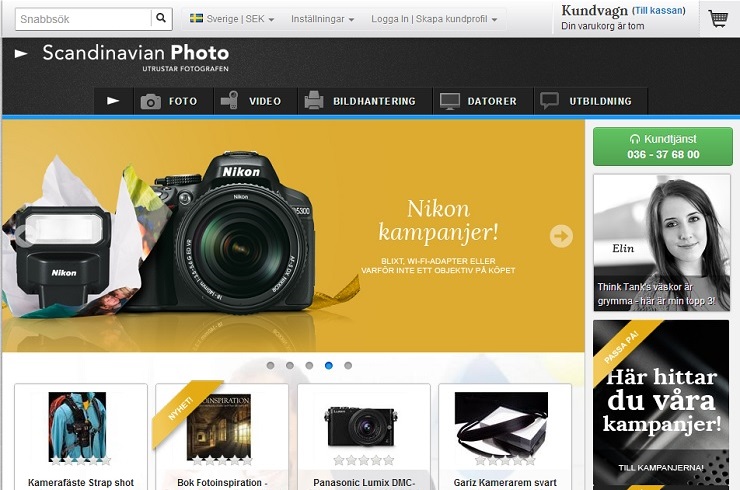Click the Swedish flag icon
This screenshot has height=490, width=740.
click(x=196, y=18)
